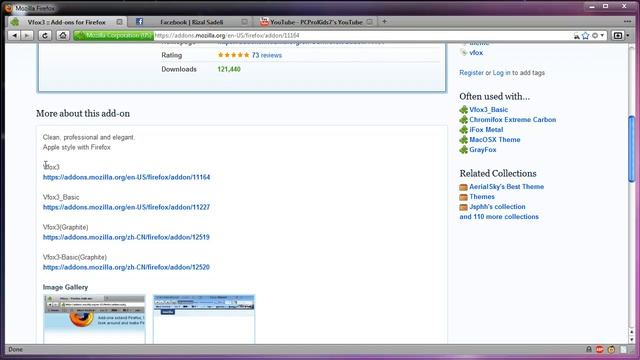
Task: Click the Facebook tab favicon
Action: pos(139,22)
